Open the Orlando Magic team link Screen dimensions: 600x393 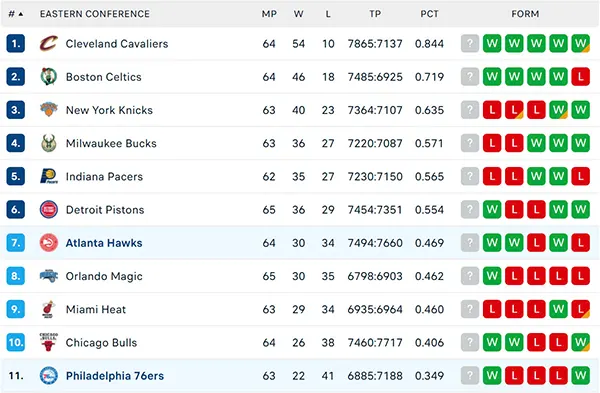click(x=104, y=276)
